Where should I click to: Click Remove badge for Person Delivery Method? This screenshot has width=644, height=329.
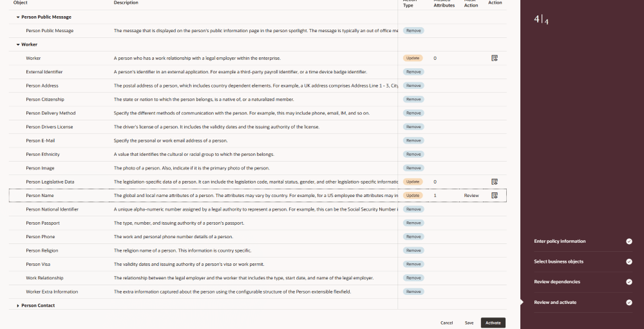413,113
